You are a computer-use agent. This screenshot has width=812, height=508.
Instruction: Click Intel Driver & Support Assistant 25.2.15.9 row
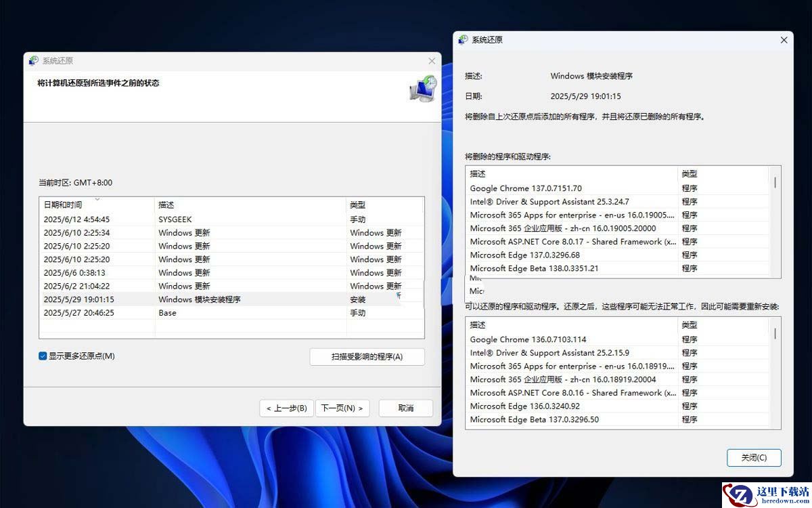(x=617, y=353)
